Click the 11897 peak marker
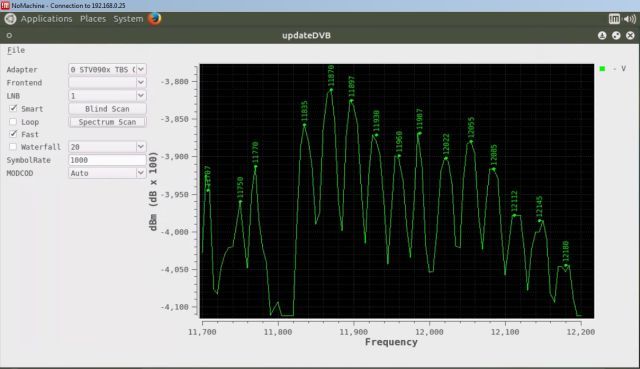Image resolution: width=640 pixels, height=369 pixels. pos(351,100)
